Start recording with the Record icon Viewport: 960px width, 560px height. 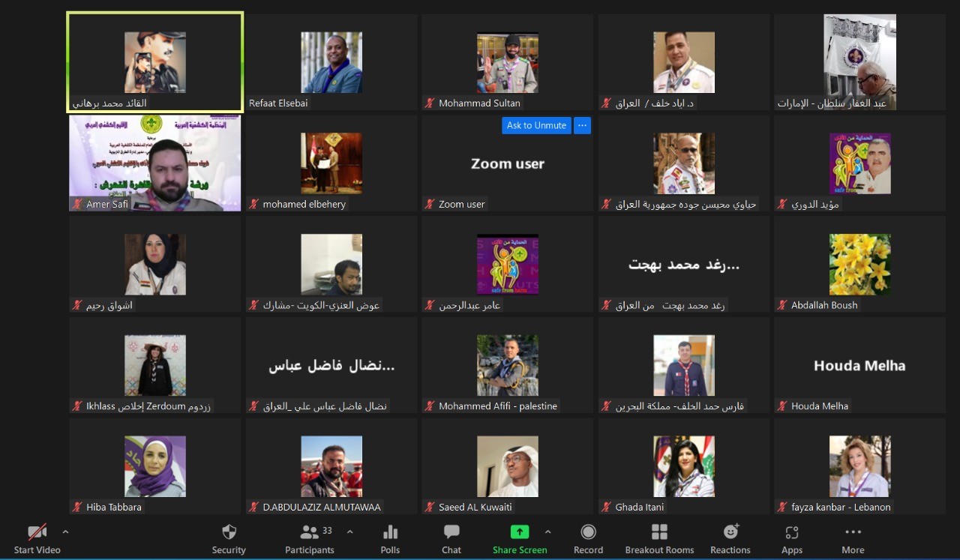(588, 532)
